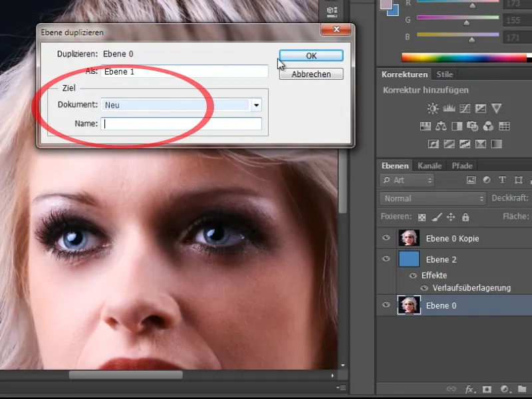Click the horizontal canvas scrollbar
Image resolution: width=532 pixels, height=399 pixels.
point(126,375)
